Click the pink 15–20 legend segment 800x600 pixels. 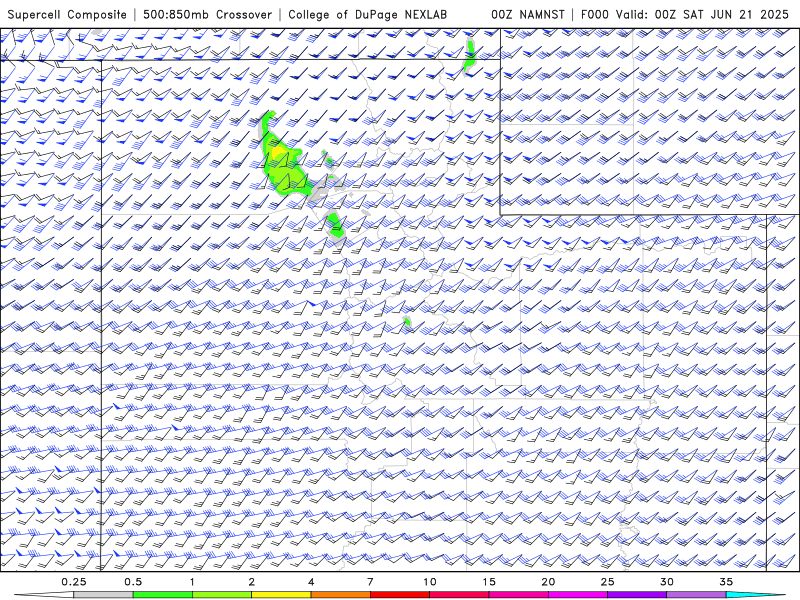[x=518, y=595]
